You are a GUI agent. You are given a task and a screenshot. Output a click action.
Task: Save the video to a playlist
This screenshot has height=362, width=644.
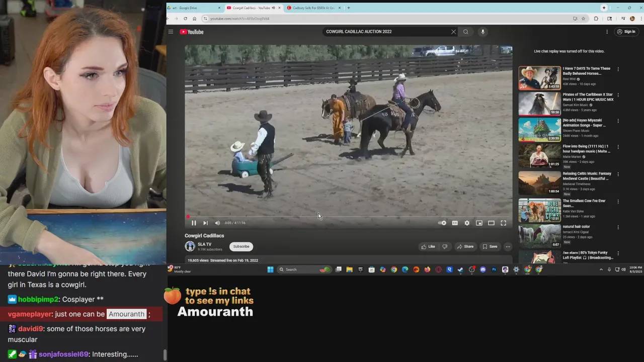490,246
